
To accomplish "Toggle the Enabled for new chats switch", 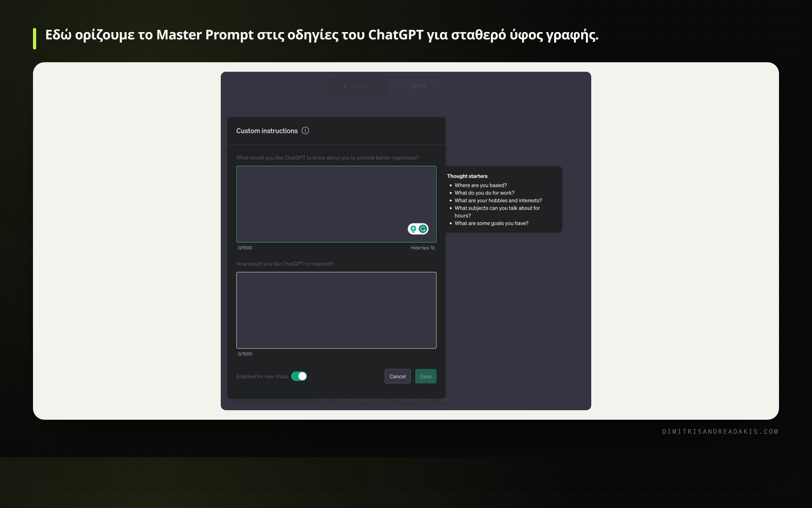I will 299,376.
